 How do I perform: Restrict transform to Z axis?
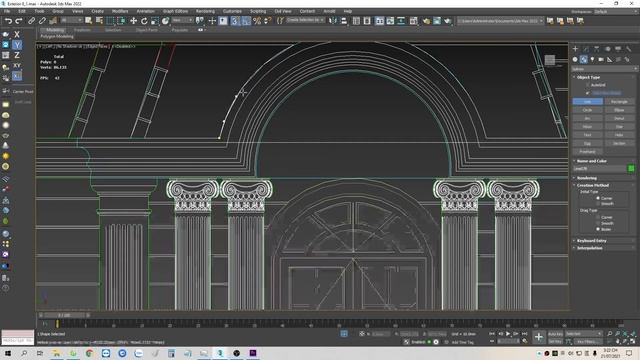click(17, 55)
